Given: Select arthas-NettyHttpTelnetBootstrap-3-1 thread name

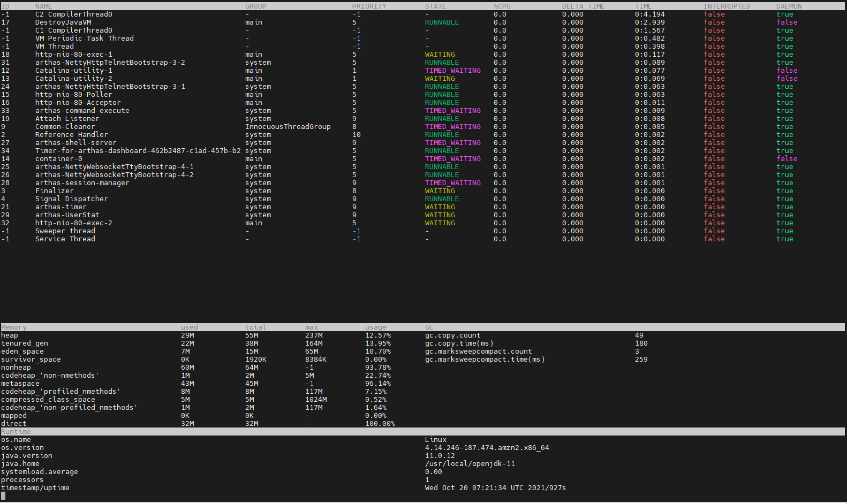Looking at the screenshot, I should 110,87.
